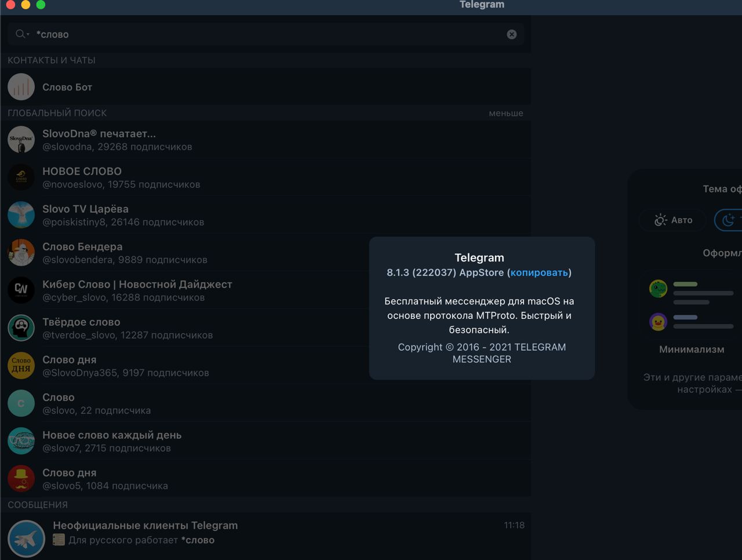Click the 11:18 message timestamp

click(514, 525)
